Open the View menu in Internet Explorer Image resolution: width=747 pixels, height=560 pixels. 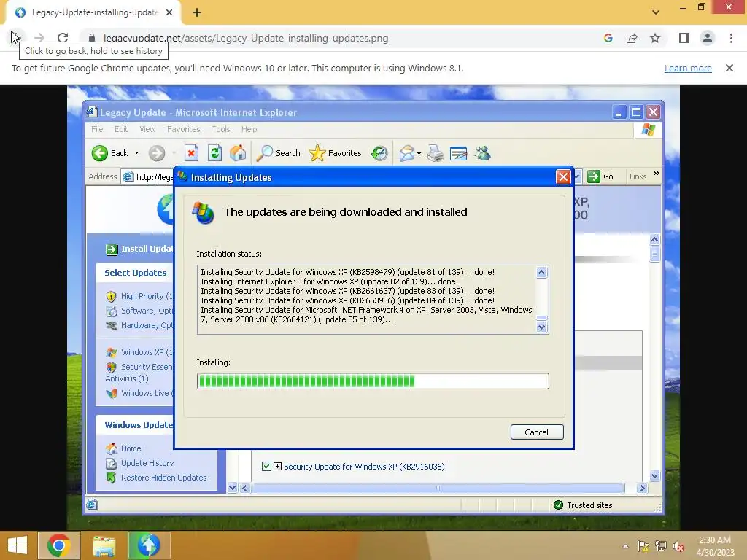pyautogui.click(x=147, y=129)
